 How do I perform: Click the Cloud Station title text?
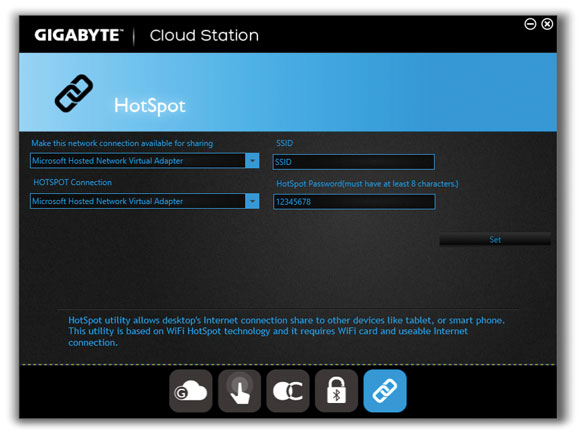coord(204,35)
